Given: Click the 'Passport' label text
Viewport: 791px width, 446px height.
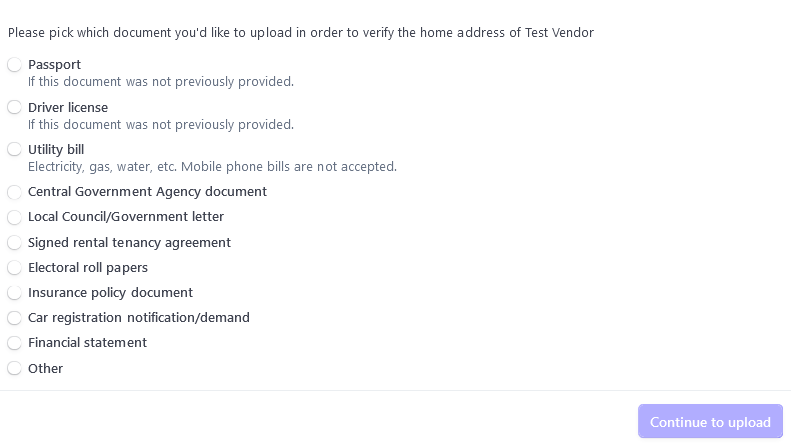Looking at the screenshot, I should click(x=54, y=65).
